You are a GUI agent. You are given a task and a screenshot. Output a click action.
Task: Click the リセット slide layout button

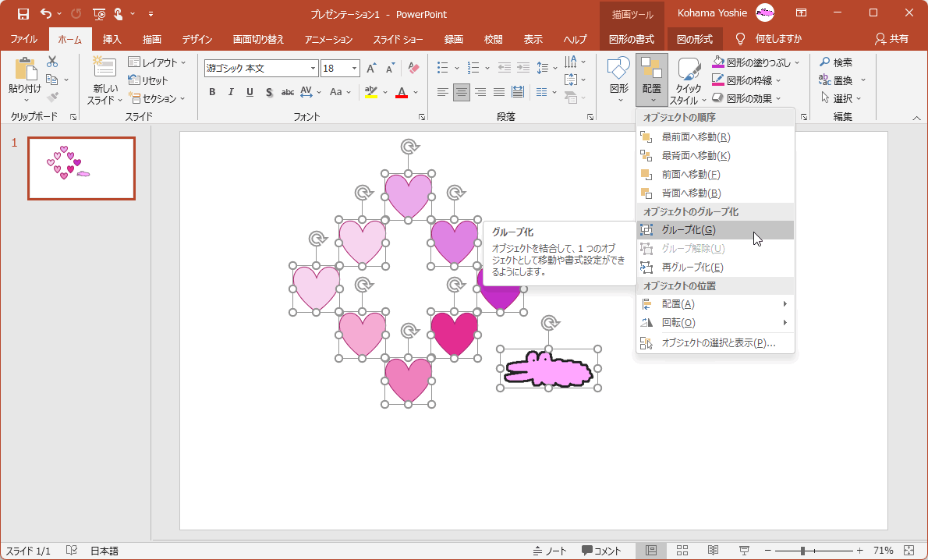click(x=155, y=80)
